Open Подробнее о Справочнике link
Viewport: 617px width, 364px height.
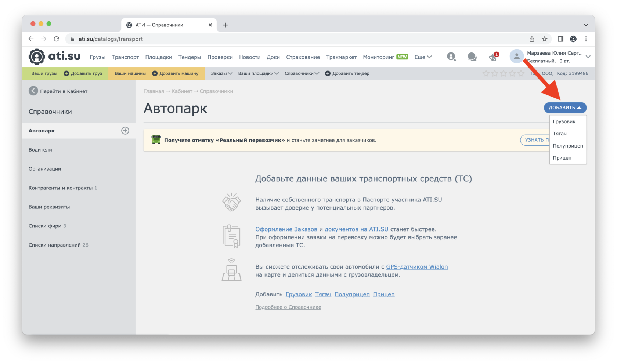[x=288, y=307]
